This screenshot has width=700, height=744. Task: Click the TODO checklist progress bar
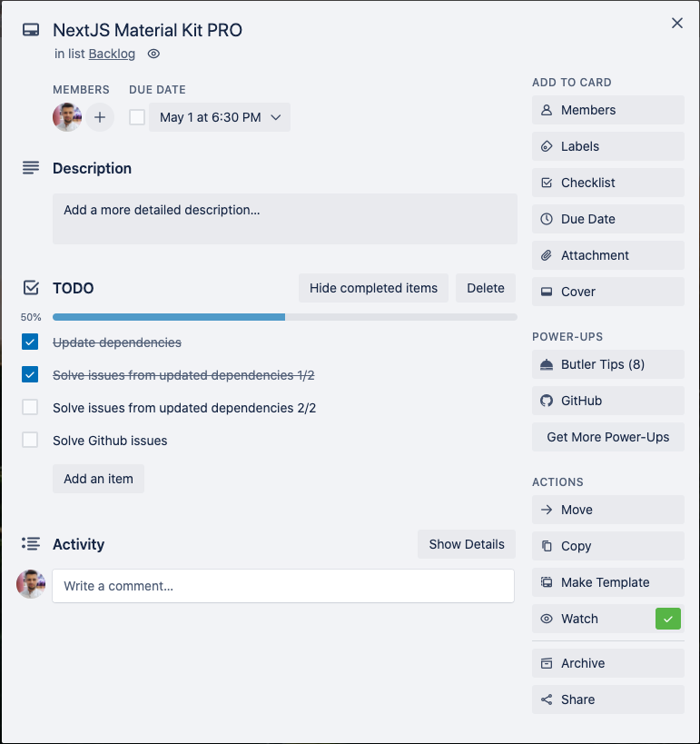[x=284, y=318]
